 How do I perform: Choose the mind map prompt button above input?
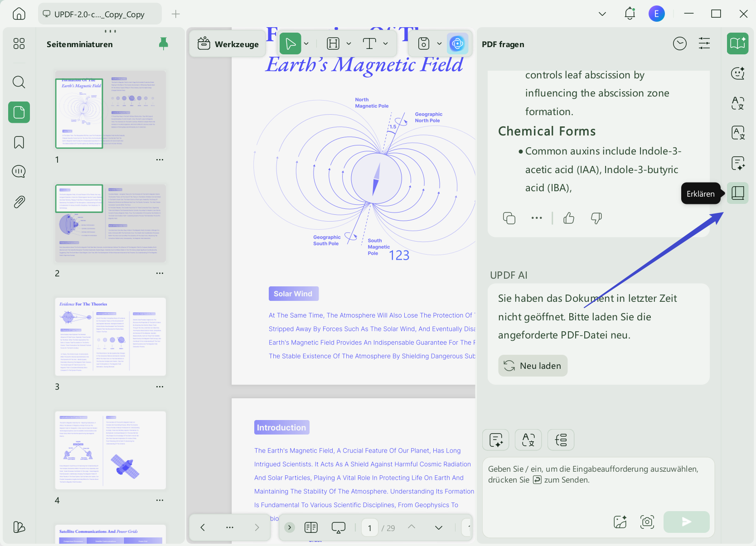[x=561, y=440]
